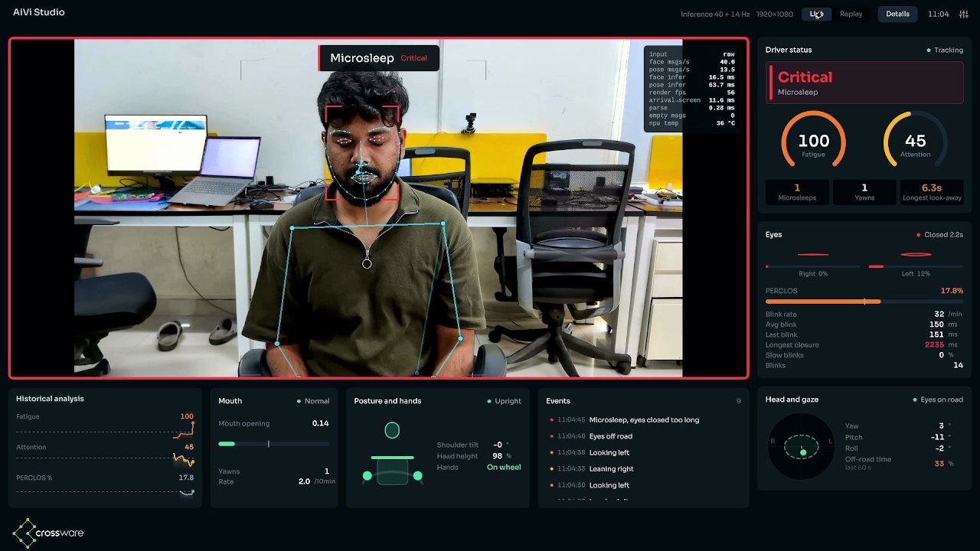This screenshot has height=551, width=980.
Task: Open the Yawns count card
Action: [x=864, y=192]
